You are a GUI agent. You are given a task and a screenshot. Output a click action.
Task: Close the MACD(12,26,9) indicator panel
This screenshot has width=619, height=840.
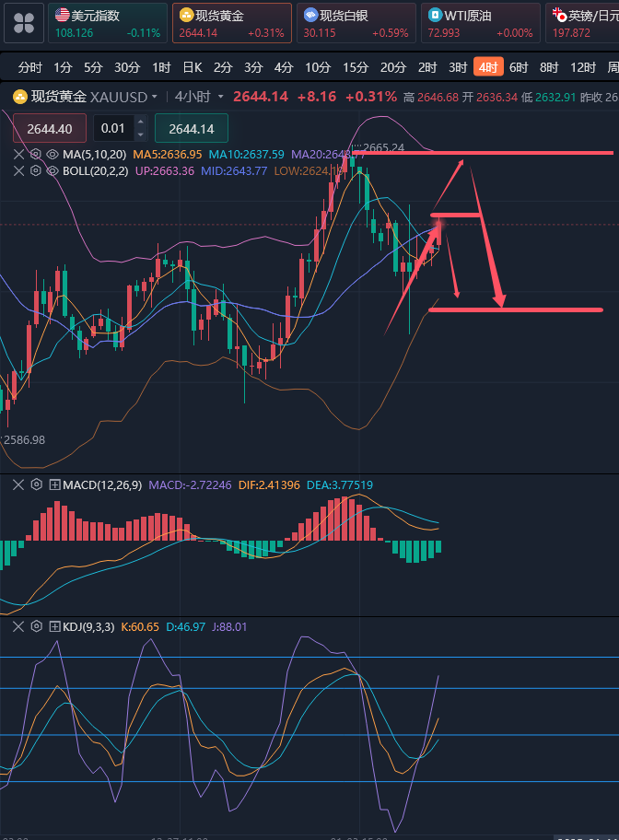[x=19, y=484]
